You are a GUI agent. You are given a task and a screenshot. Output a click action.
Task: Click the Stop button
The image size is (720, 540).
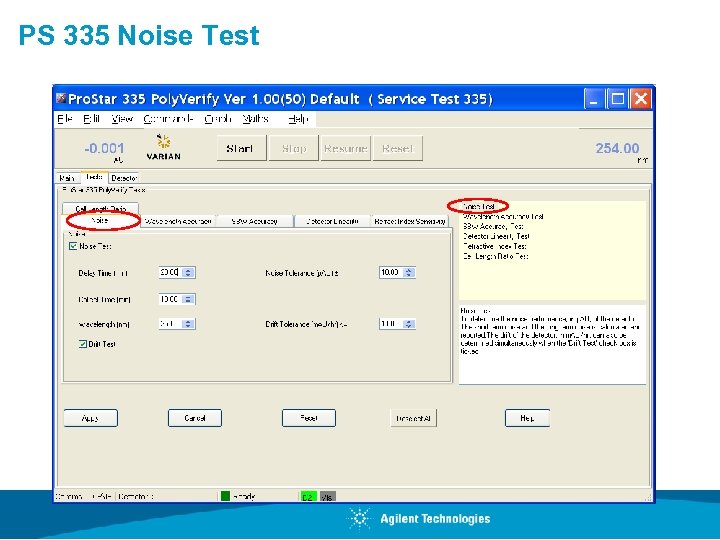[293, 148]
